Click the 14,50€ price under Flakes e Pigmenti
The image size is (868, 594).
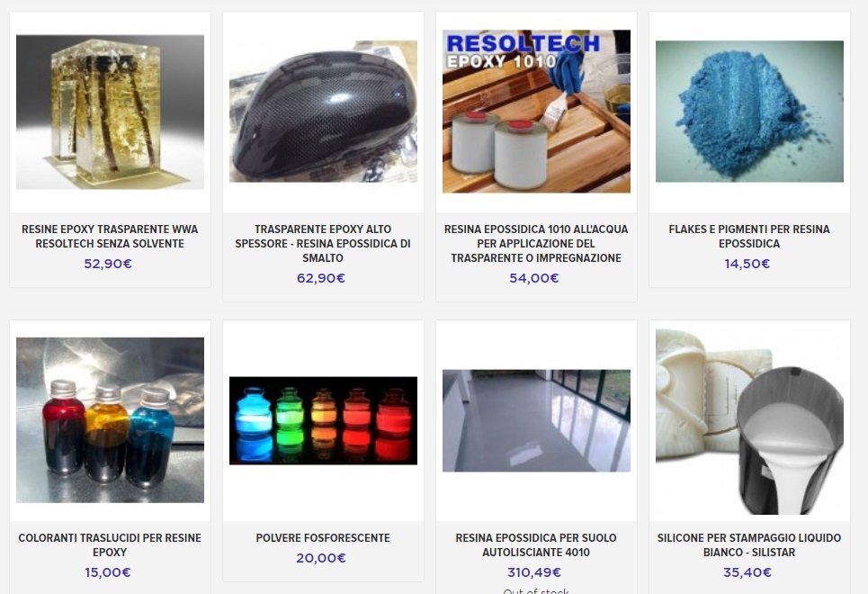[747, 264]
